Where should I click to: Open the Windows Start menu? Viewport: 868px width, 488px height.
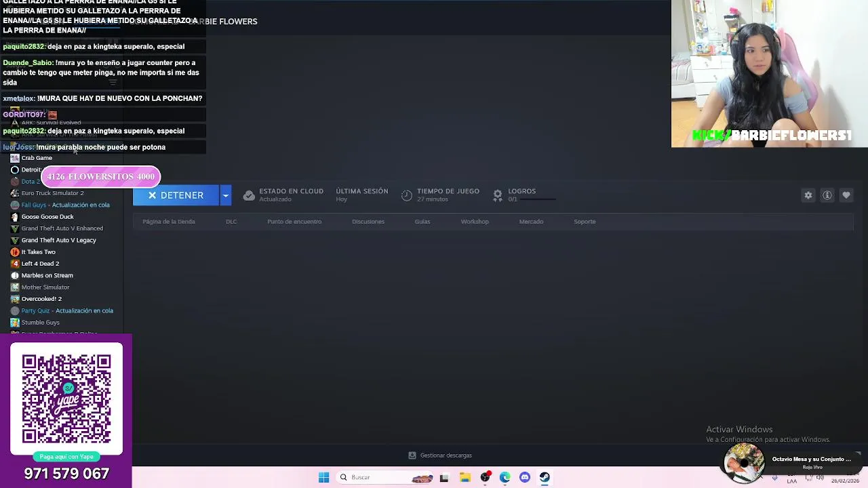323,477
